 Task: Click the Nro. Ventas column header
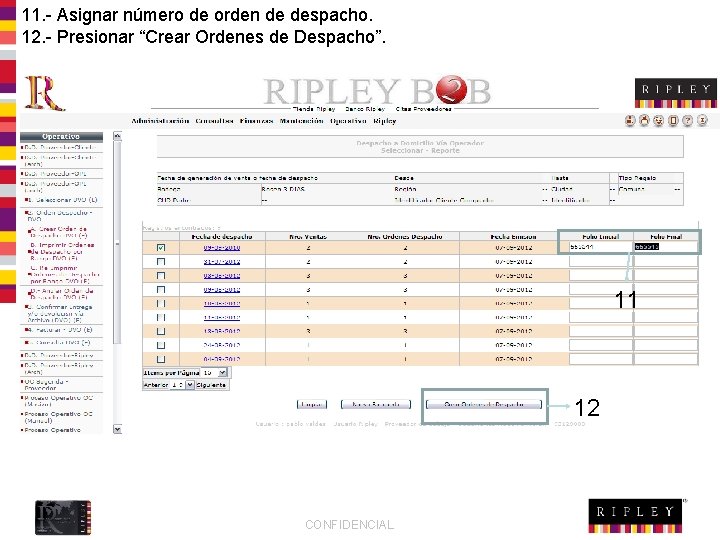[x=308, y=237]
